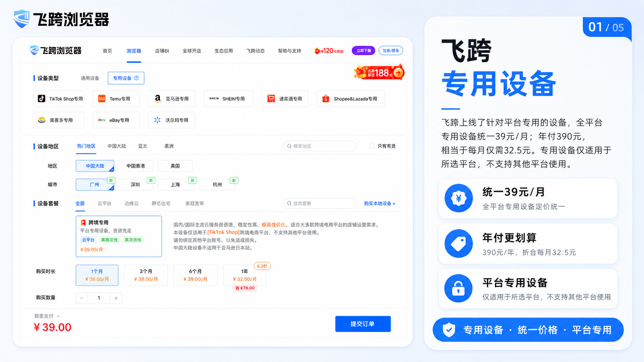
Task: Open the 飞跨动态 nav item
Action: click(256, 51)
